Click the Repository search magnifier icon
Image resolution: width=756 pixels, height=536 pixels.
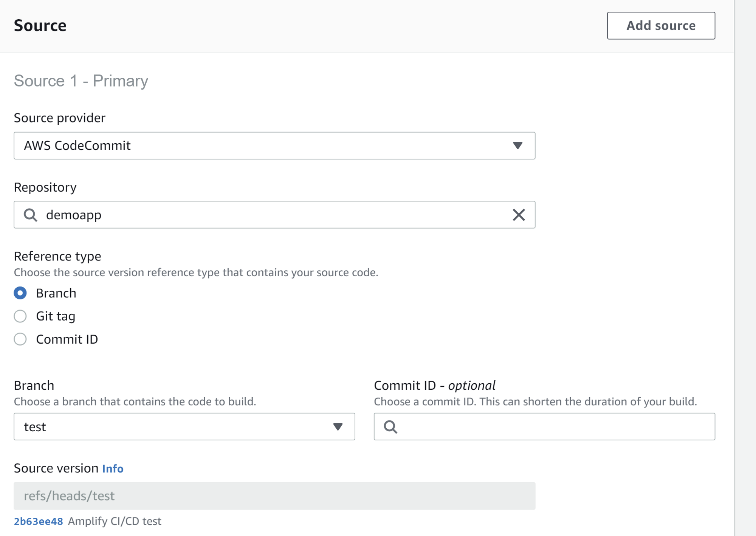click(31, 215)
